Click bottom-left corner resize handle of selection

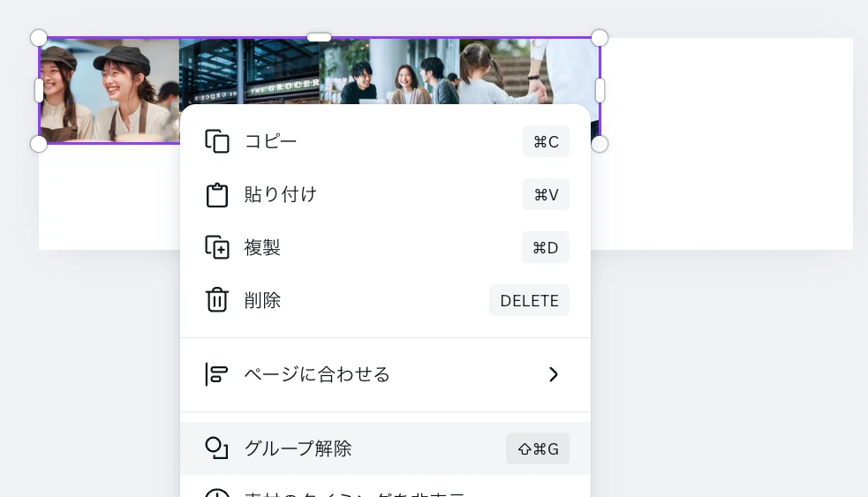tap(39, 144)
